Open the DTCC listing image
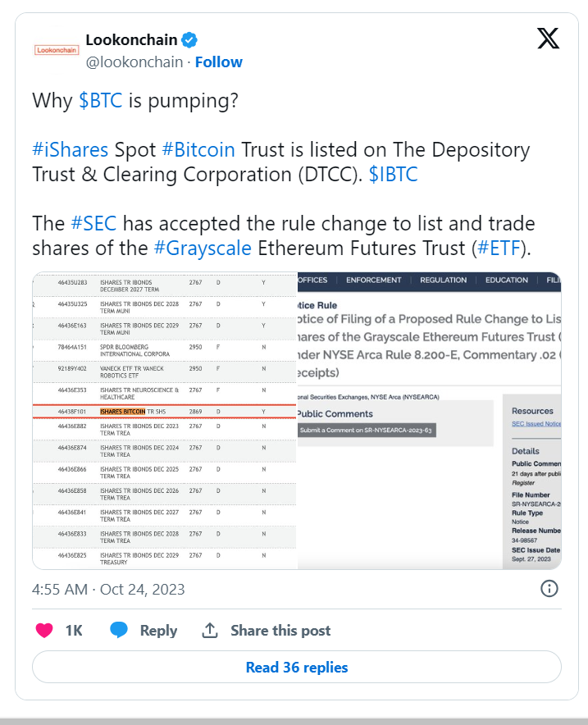This screenshot has height=725, width=588. pos(165,421)
